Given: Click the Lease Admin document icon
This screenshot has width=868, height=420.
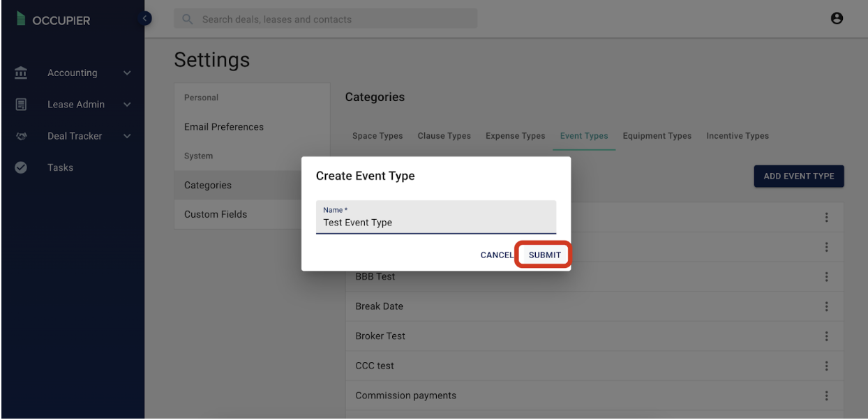Looking at the screenshot, I should click(21, 105).
